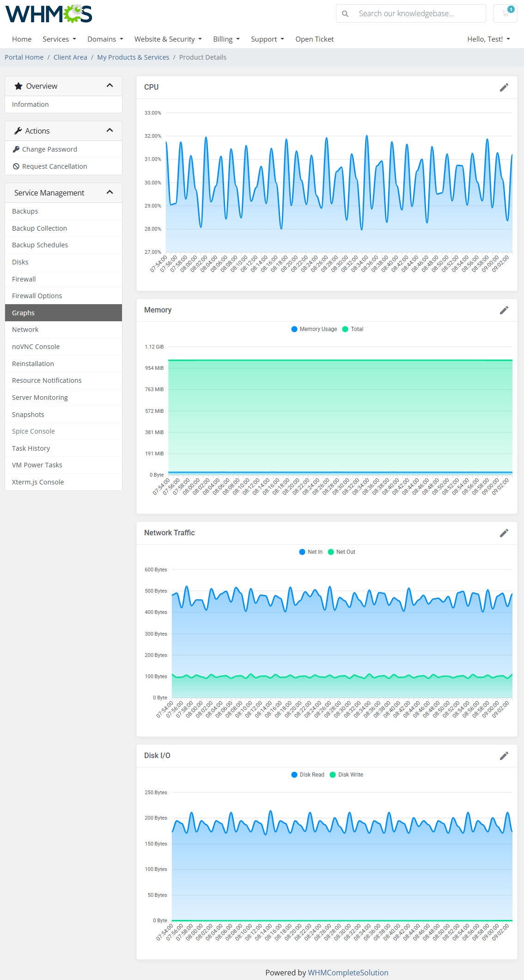Open the shopping cart icon
Screen dimensions: 524x980
point(506,13)
